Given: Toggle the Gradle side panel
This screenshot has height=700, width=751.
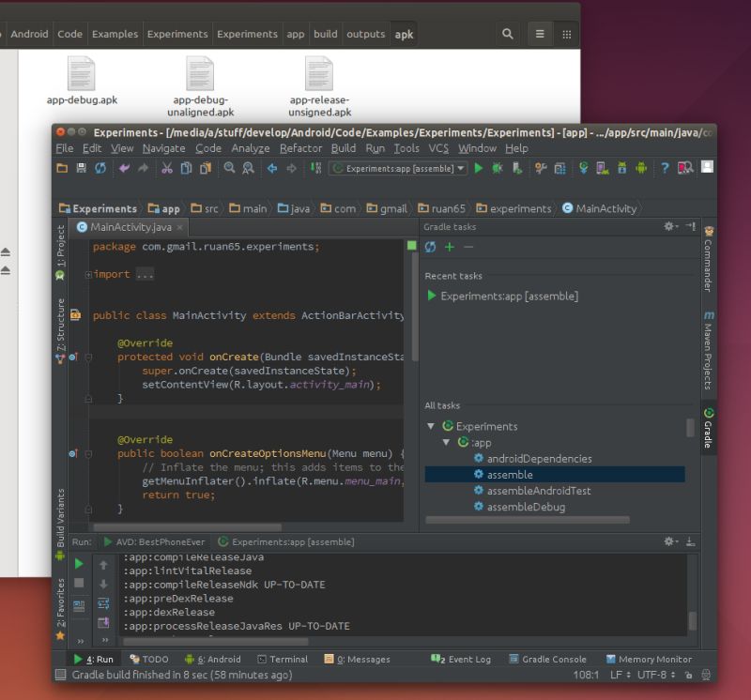Looking at the screenshot, I should point(709,428).
